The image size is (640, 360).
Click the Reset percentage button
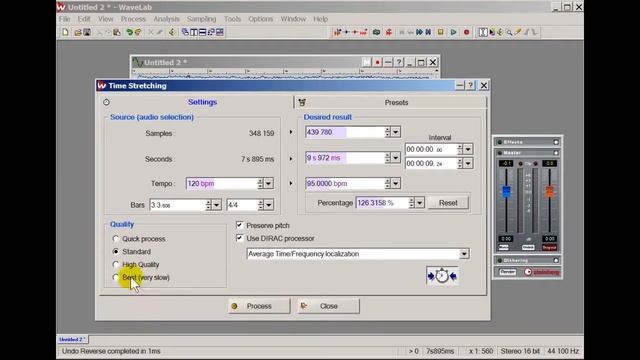448,203
